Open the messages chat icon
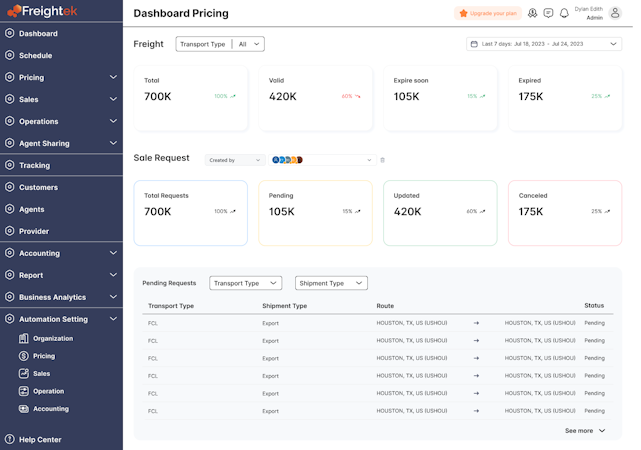This screenshot has height=450, width=641. 548,13
